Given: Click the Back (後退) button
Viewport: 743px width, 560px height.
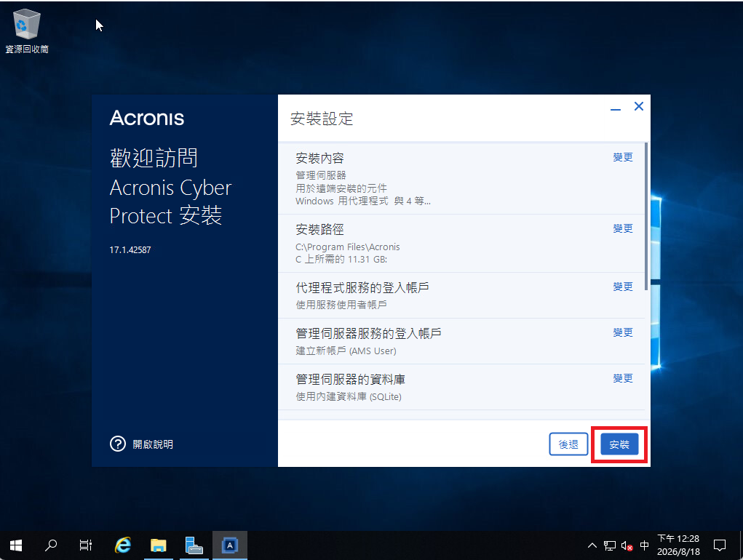Looking at the screenshot, I should tap(568, 444).
